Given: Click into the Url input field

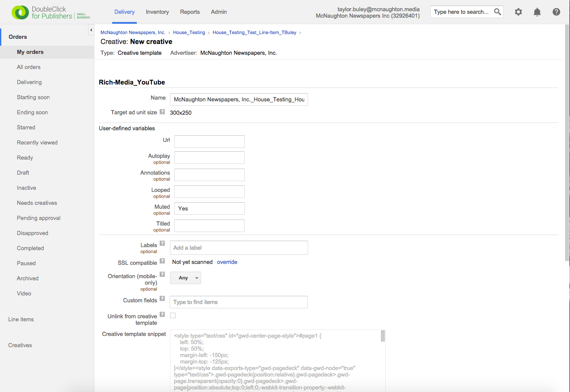Looking at the screenshot, I should click(x=209, y=142).
